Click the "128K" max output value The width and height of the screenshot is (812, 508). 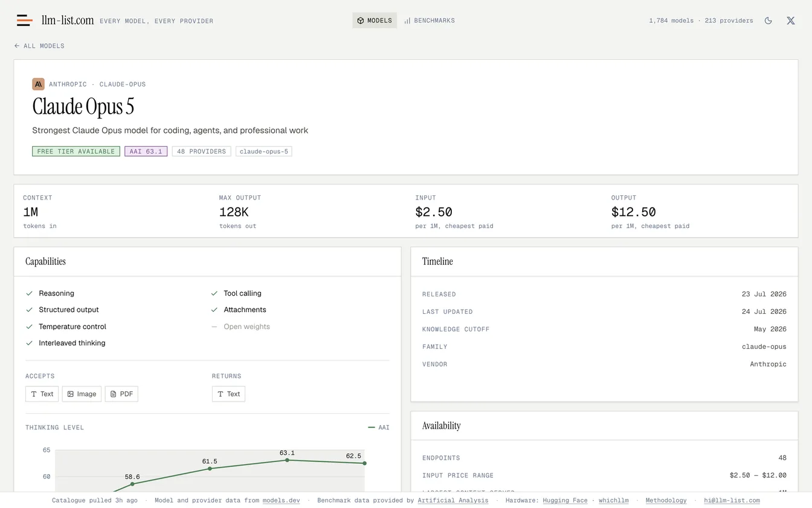(234, 212)
